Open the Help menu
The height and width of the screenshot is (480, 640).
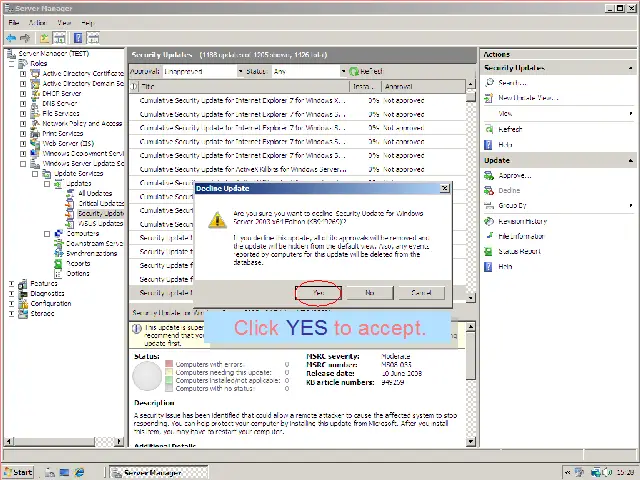tap(87, 22)
